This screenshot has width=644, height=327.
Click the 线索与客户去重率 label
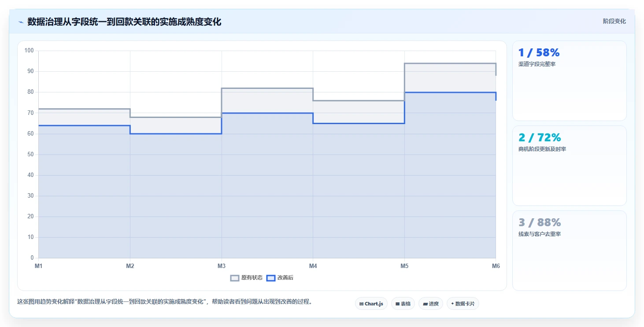(x=540, y=234)
